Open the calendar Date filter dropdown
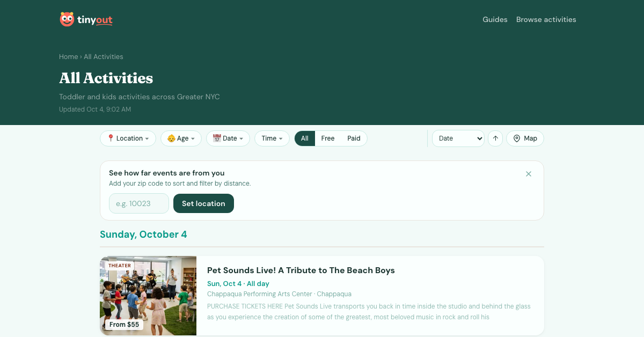This screenshot has height=337, width=644. point(228,138)
